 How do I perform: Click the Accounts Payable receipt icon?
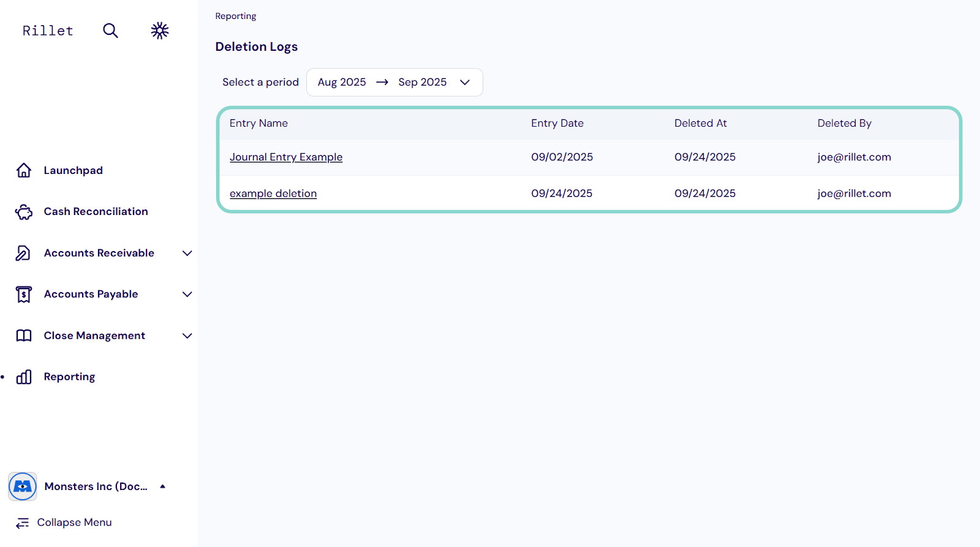pos(24,295)
